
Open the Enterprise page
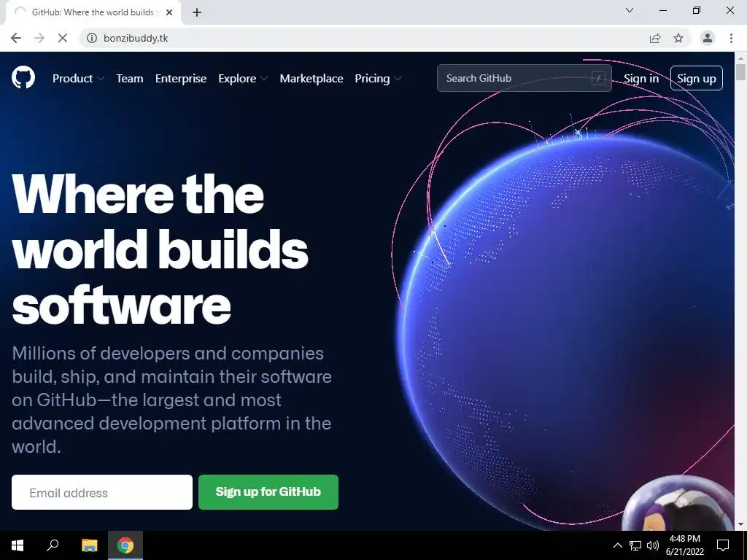tap(181, 79)
